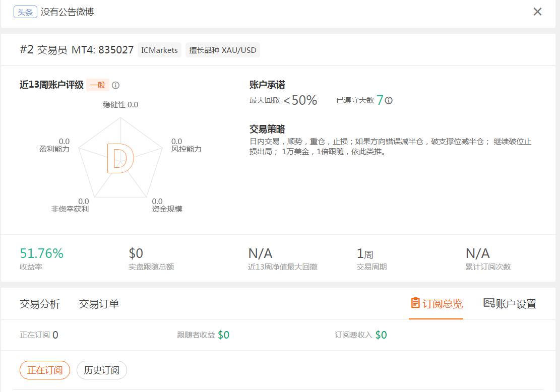
Task: Click 没有公告微博 announcement text
Action: [x=67, y=12]
